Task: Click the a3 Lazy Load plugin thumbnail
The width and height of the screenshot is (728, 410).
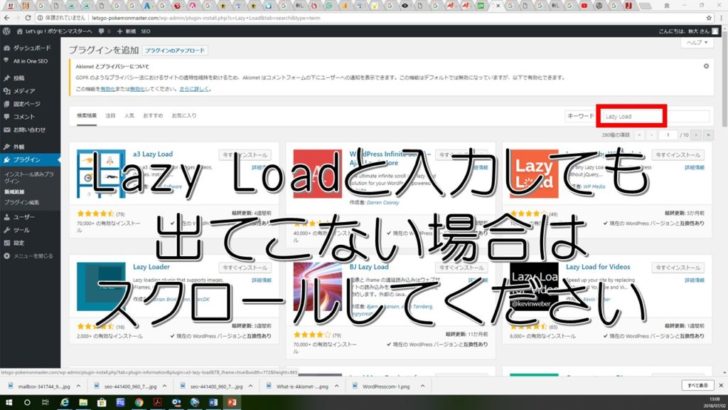Action: (x=101, y=174)
